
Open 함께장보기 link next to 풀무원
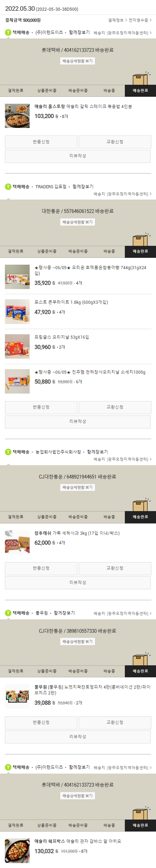click(x=64, y=613)
